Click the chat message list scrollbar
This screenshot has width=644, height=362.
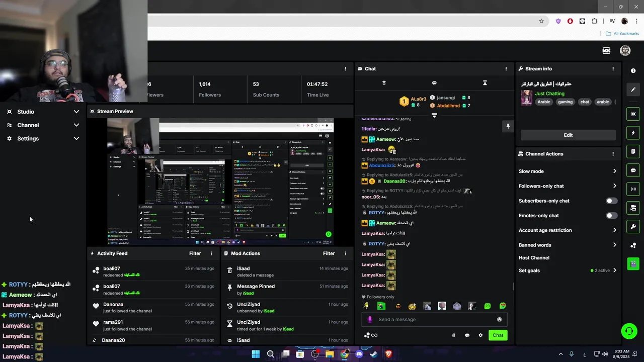(513, 286)
